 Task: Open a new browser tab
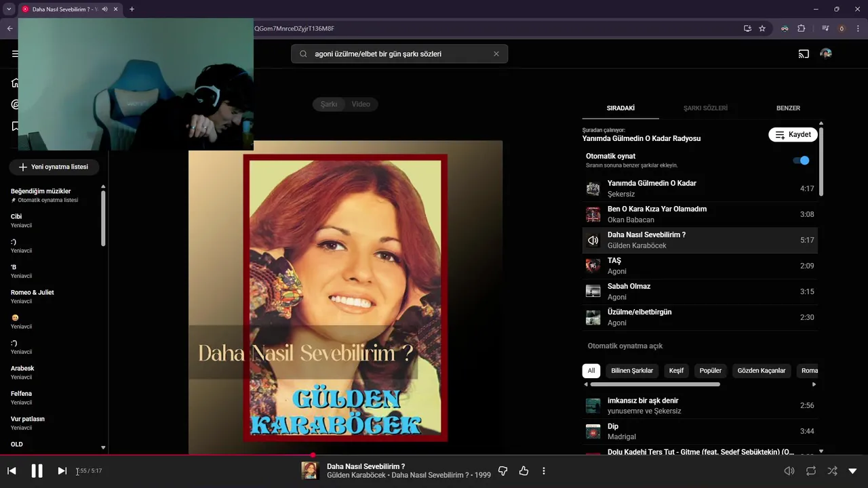pos(132,9)
